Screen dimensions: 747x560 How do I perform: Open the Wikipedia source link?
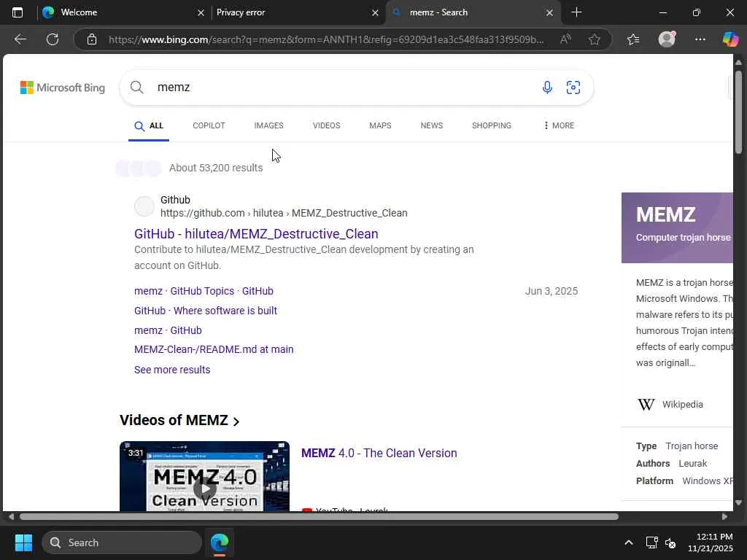point(683,404)
